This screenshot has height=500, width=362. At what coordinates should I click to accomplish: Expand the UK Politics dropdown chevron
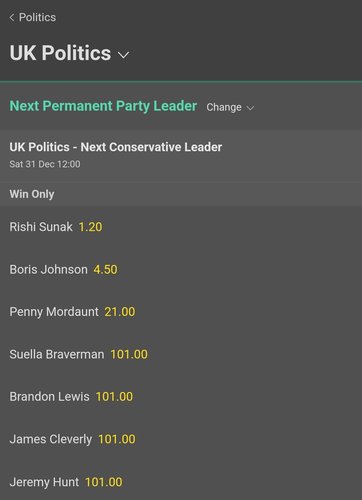coord(123,55)
